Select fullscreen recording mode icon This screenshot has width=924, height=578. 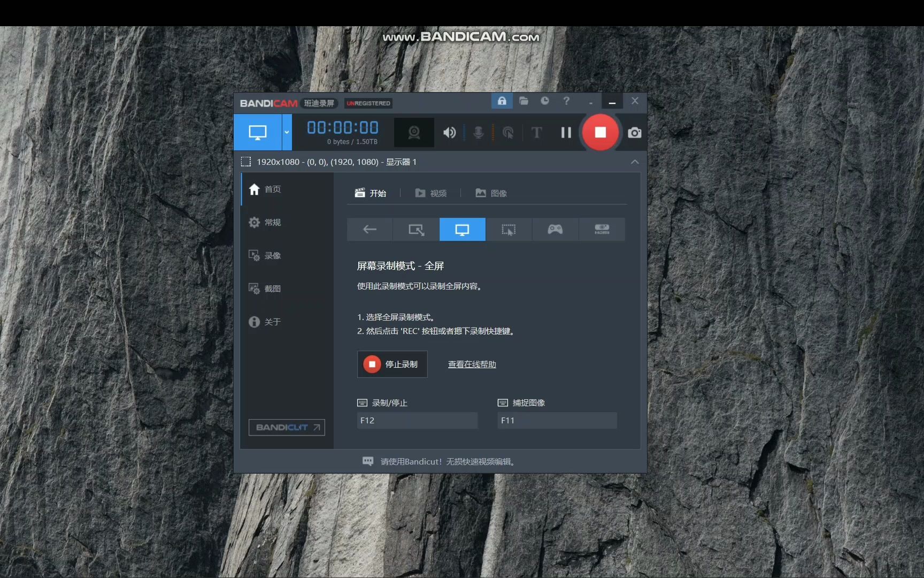point(463,230)
